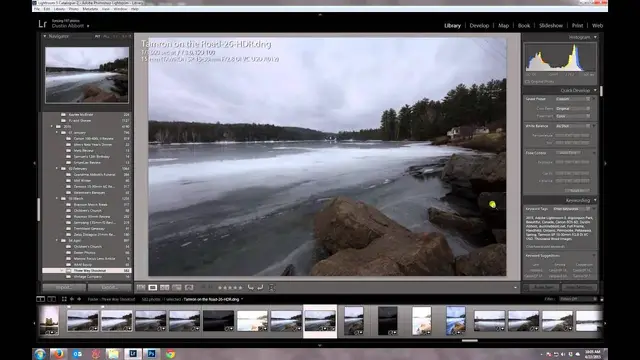Open File menu
Screen dimensions: 640x360
click(x=37, y=9)
